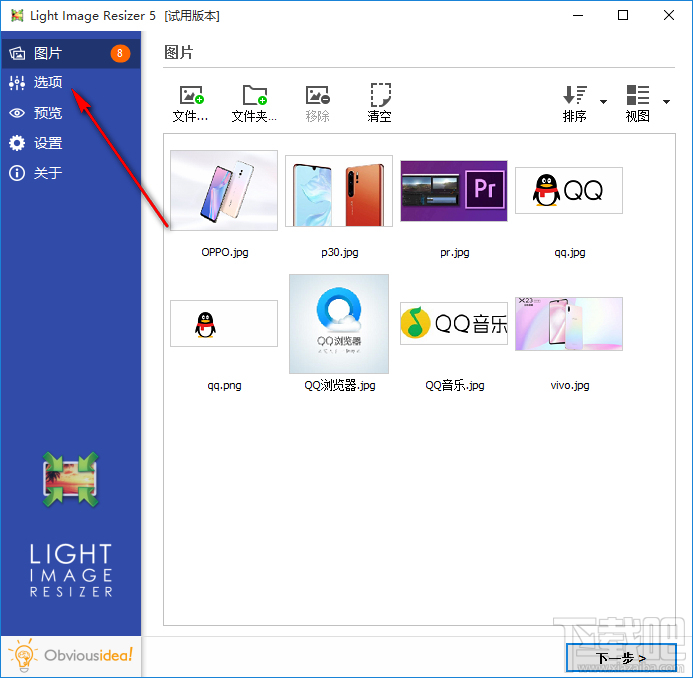The height and width of the screenshot is (678, 693).
Task: Select the vivo.jpg thumbnail
Action: pos(569,324)
